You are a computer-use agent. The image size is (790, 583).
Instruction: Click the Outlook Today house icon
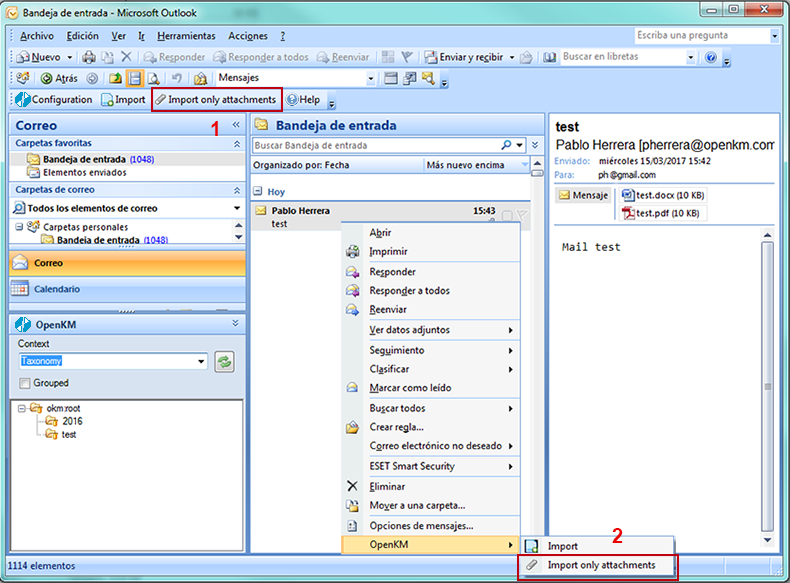pos(201,78)
